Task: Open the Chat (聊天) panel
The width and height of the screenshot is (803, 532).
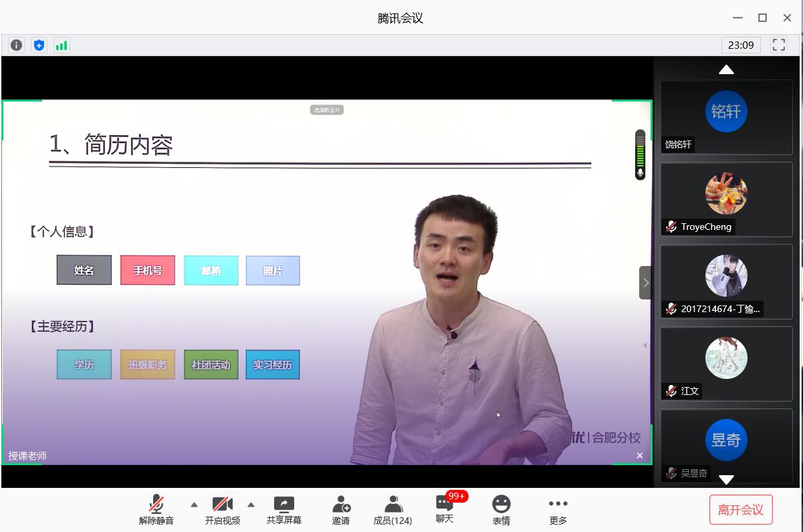Action: [445, 509]
